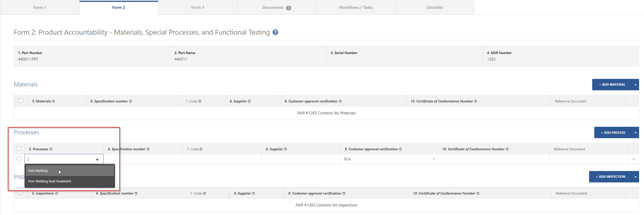
Task: Click help icon for Materials Customer approval verification
Action: [340, 101]
